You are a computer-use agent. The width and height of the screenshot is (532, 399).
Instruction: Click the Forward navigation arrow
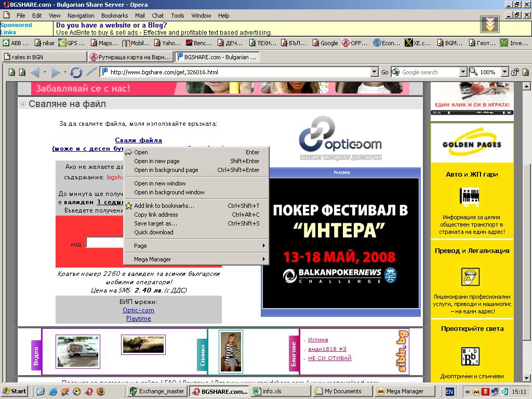click(x=56, y=72)
